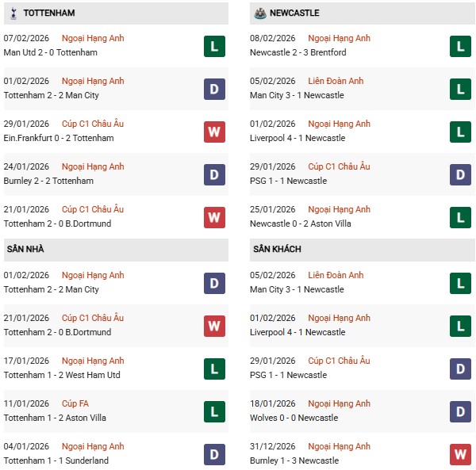Image resolution: width=476 pixels, height=470 pixels.
Task: Select the SÂN NHÀ section header
Action: [x=26, y=249]
